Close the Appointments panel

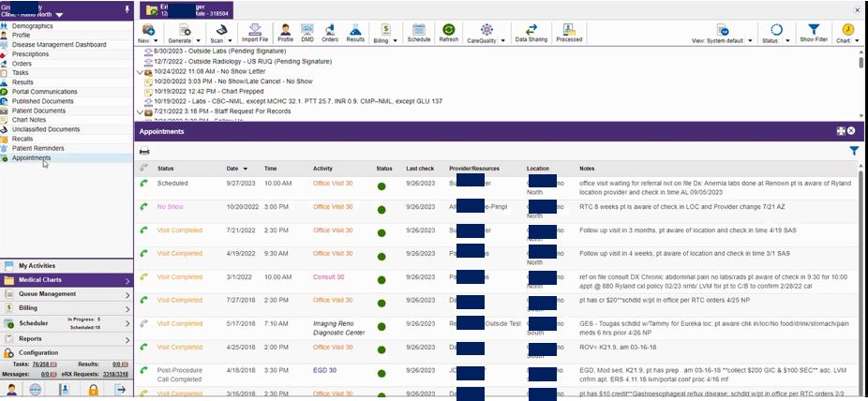[851, 131]
